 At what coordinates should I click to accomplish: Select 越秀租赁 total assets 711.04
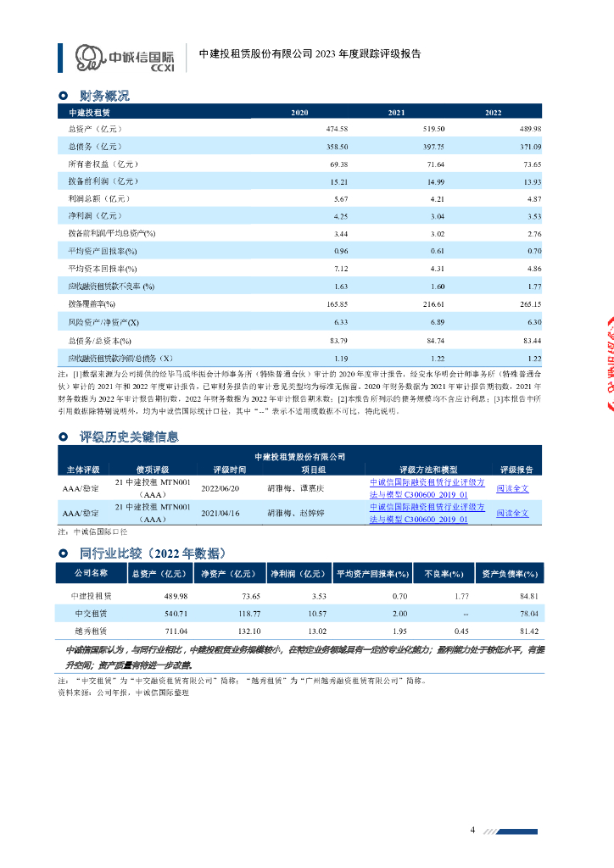click(x=176, y=631)
